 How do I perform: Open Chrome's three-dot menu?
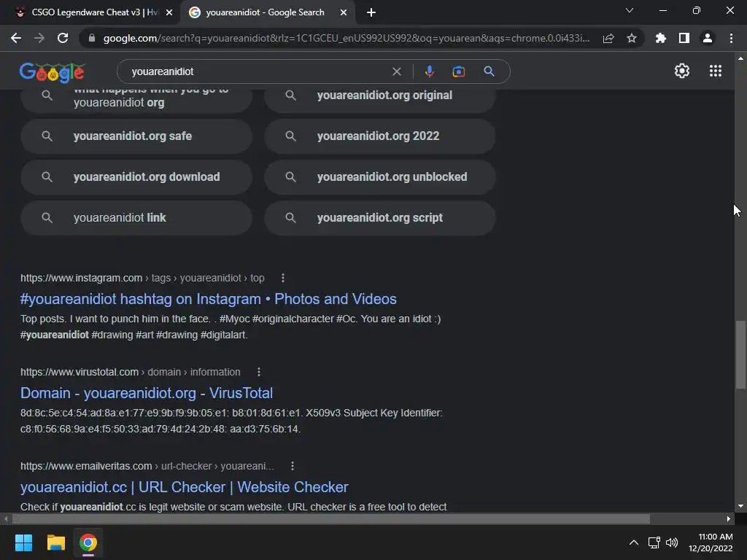click(x=731, y=38)
